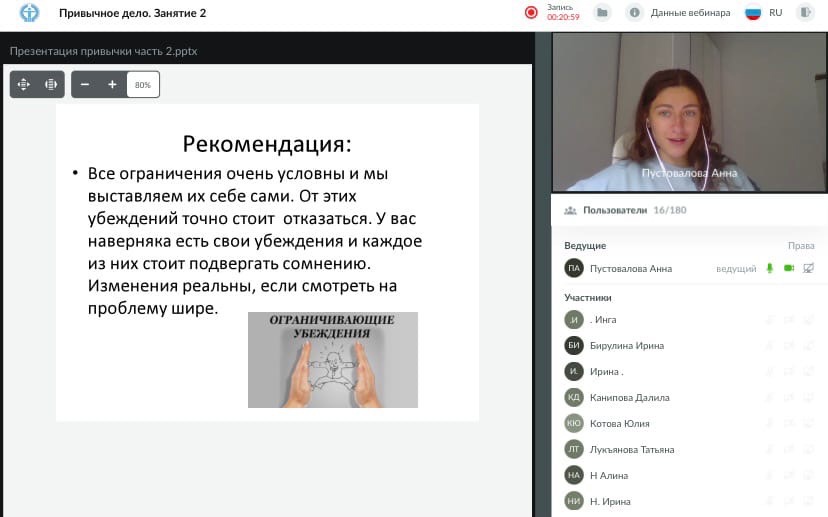Open the Пользователи participants header

(x=615, y=210)
